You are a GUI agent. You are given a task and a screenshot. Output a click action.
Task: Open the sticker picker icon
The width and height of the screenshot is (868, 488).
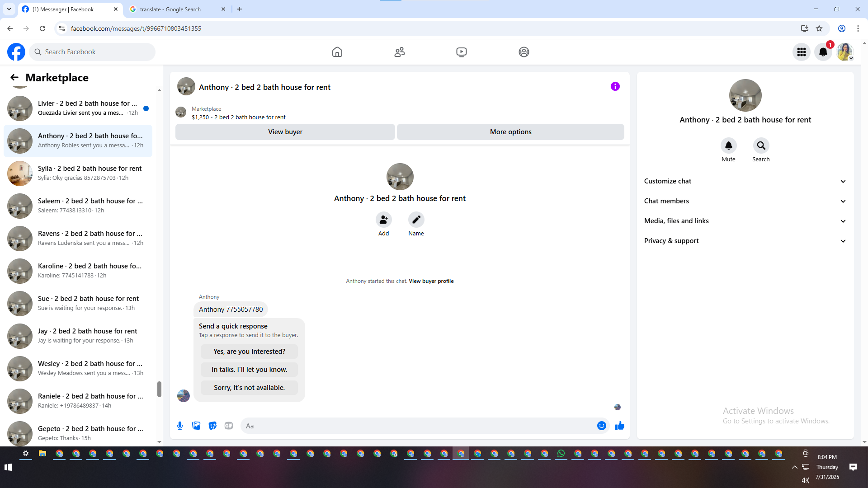(x=212, y=426)
